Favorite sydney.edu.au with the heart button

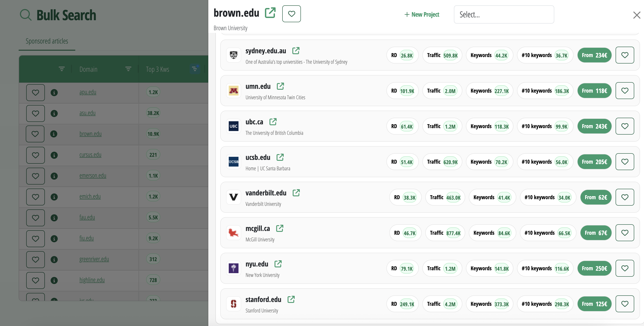tap(625, 55)
